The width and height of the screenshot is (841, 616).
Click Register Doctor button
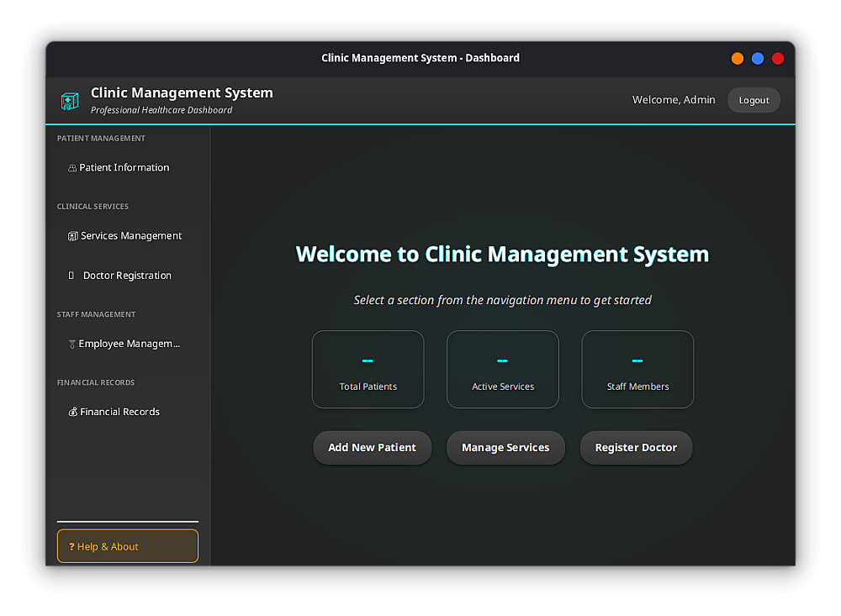[x=636, y=448]
